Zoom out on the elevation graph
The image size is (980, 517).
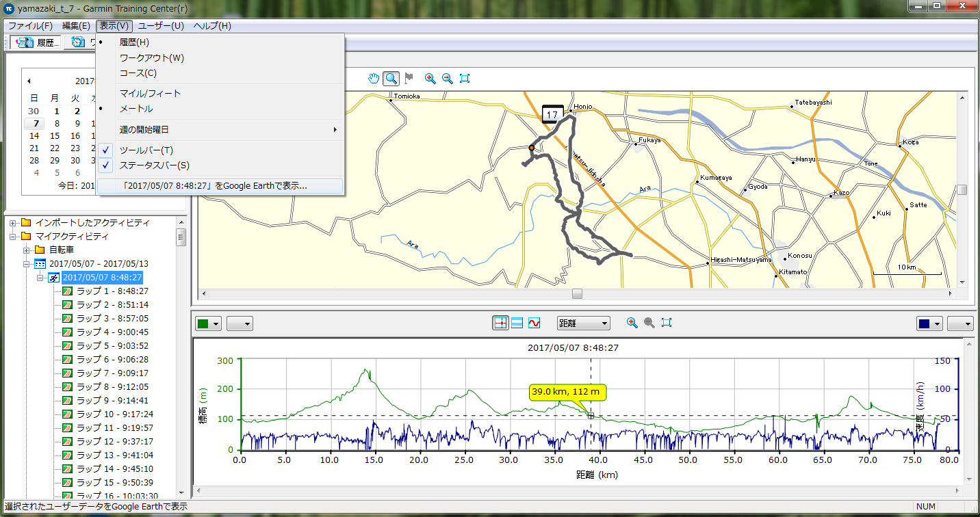click(649, 323)
